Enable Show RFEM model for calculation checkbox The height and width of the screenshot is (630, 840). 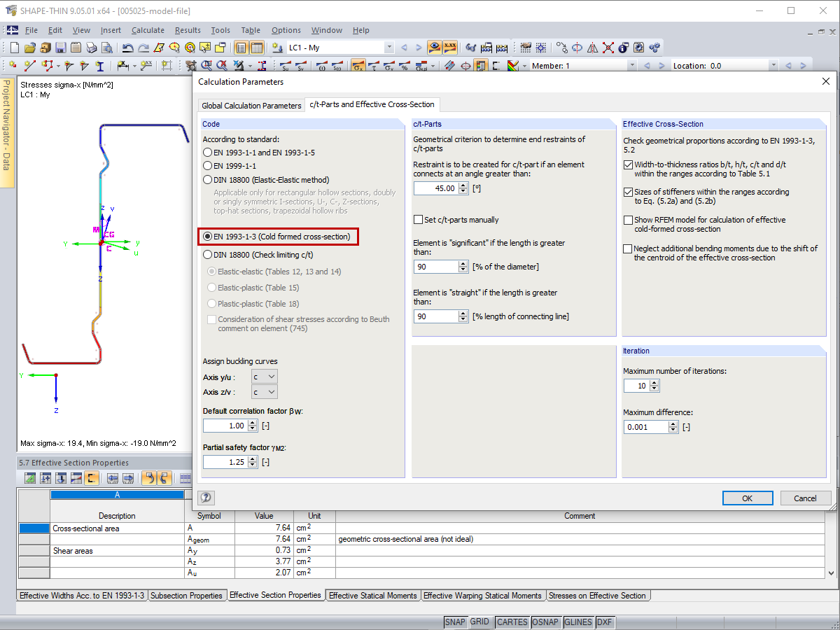point(628,220)
